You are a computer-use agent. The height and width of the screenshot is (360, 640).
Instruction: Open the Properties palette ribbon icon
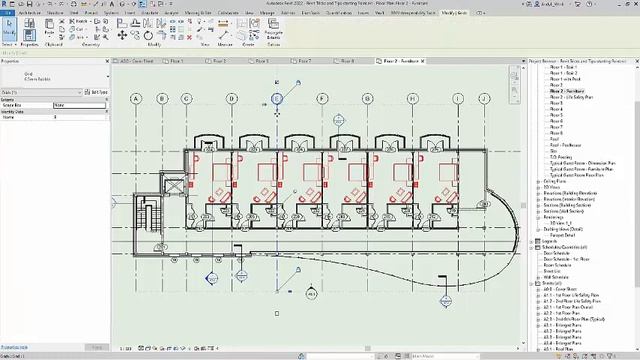[x=29, y=36]
